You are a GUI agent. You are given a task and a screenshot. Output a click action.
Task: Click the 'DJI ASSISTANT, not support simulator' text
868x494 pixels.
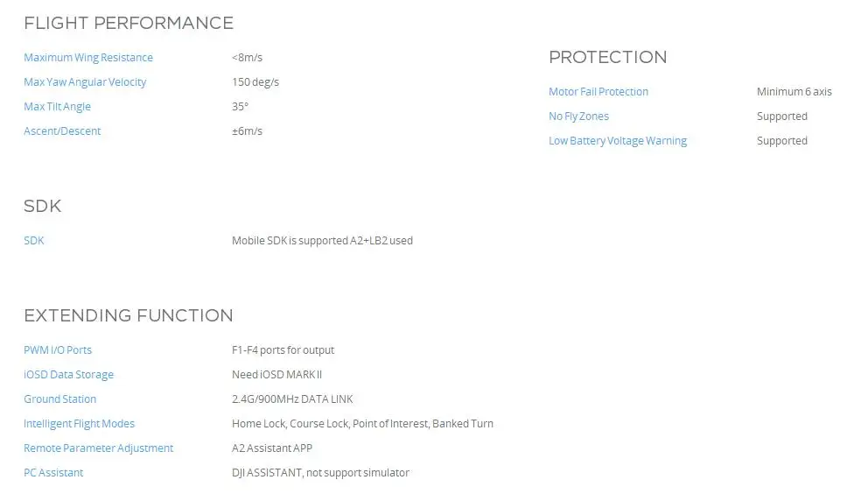[320, 473]
